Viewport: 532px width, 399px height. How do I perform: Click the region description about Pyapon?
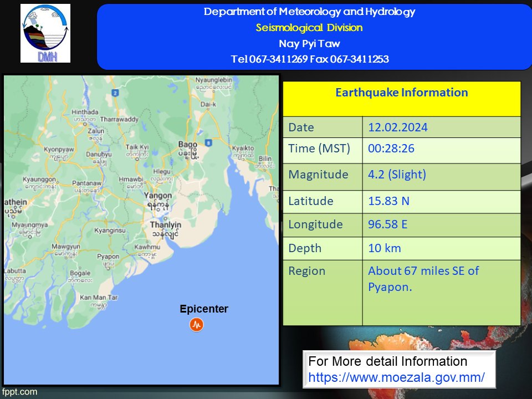point(423,278)
